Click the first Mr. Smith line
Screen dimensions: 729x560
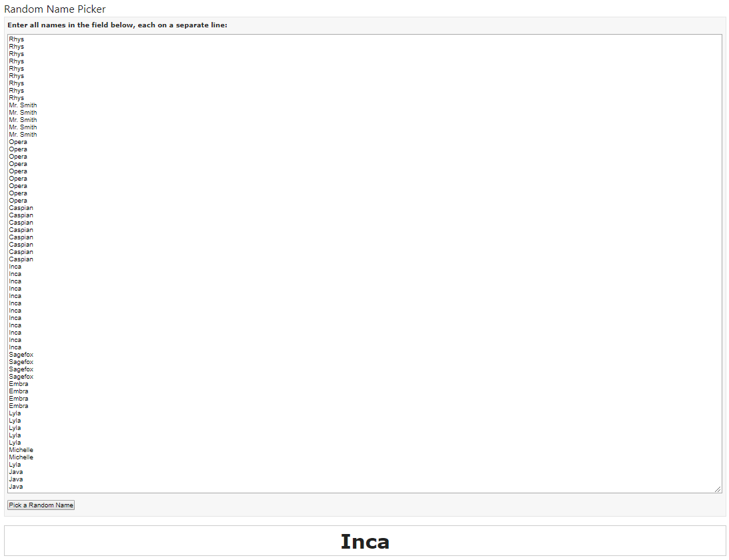coord(23,105)
